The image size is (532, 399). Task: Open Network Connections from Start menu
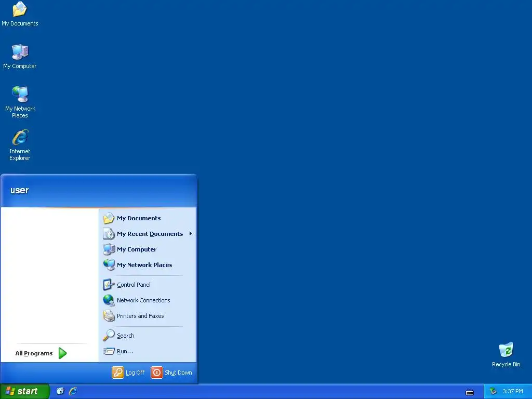tap(148, 300)
